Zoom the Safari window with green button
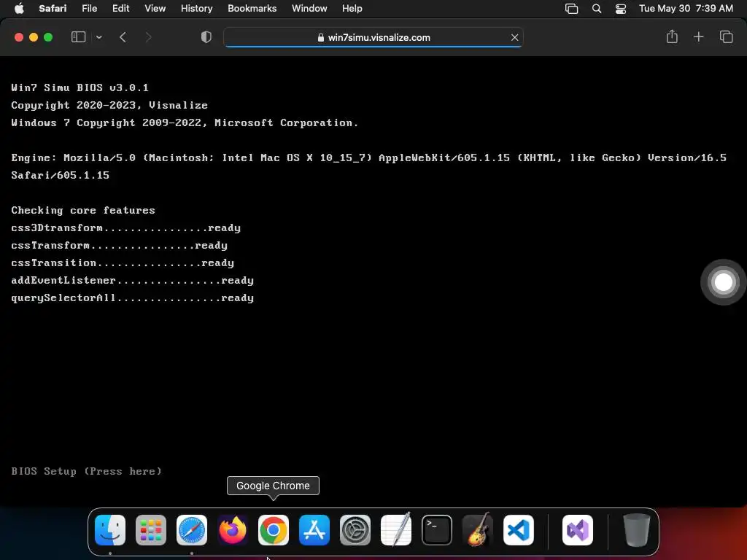 coord(48,37)
